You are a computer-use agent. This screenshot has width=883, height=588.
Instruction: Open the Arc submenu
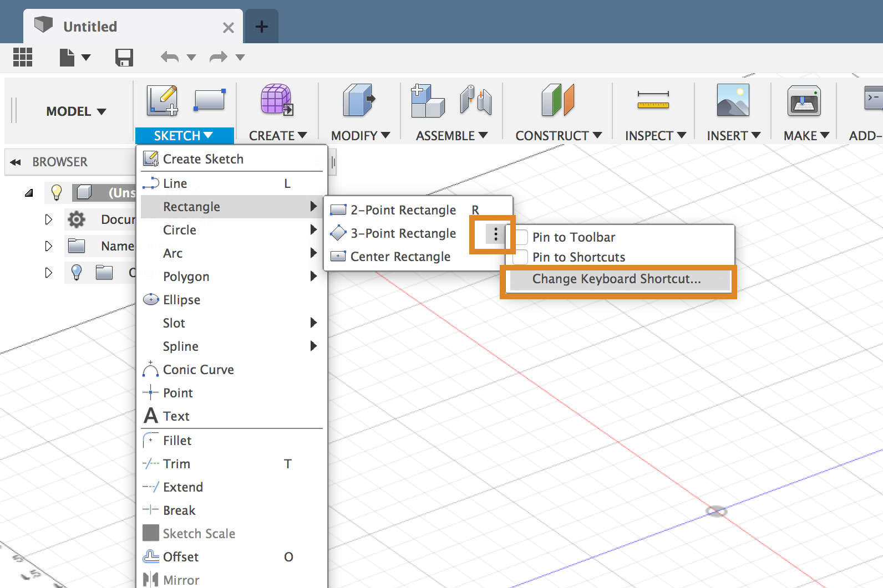point(232,253)
